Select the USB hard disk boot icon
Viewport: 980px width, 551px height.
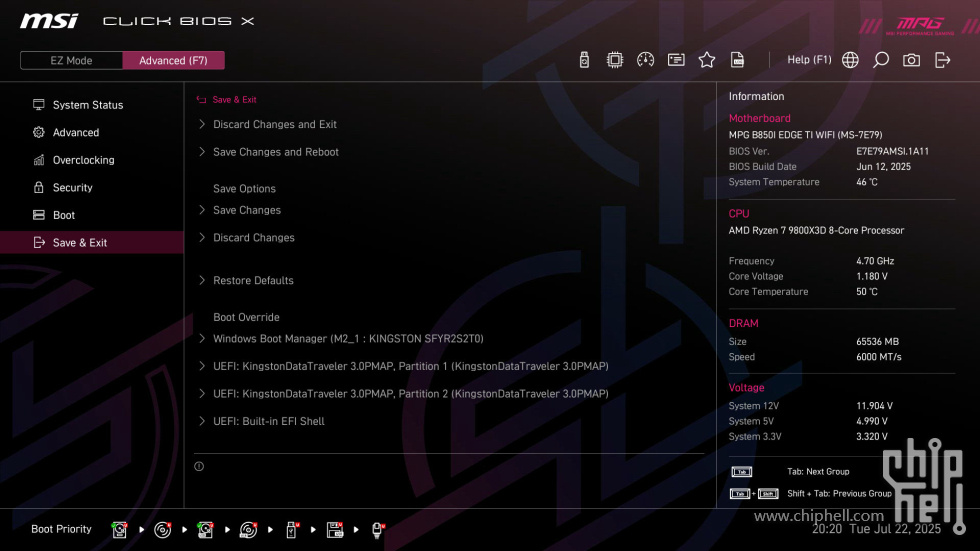[x=205, y=530]
